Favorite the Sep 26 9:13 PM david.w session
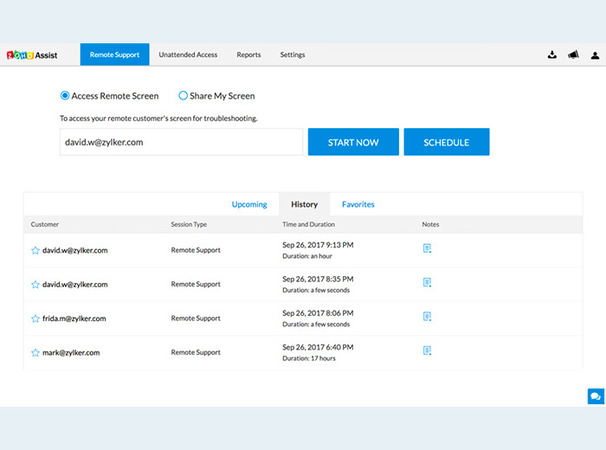Viewport: 606px width, 450px height. [x=35, y=250]
